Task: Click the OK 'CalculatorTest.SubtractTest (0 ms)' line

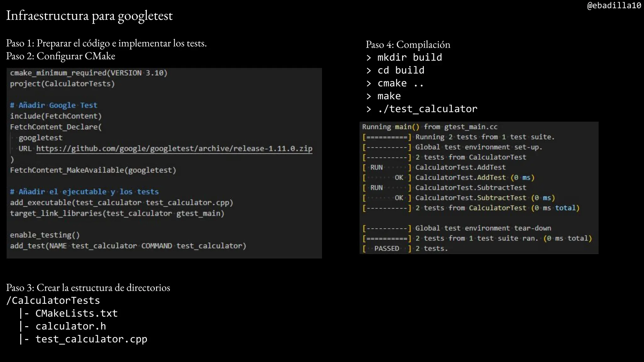Action: [x=459, y=198]
